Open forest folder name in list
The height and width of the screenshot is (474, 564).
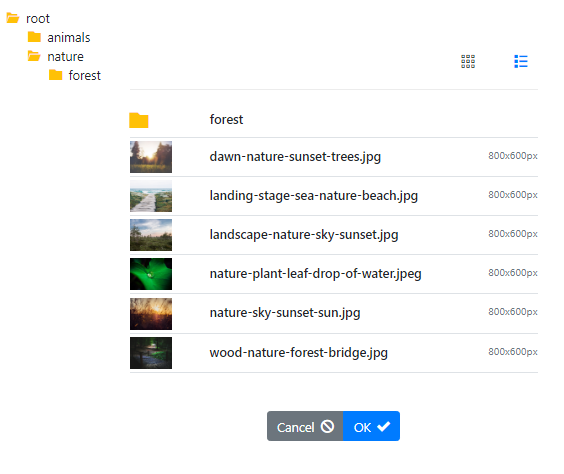tap(226, 119)
